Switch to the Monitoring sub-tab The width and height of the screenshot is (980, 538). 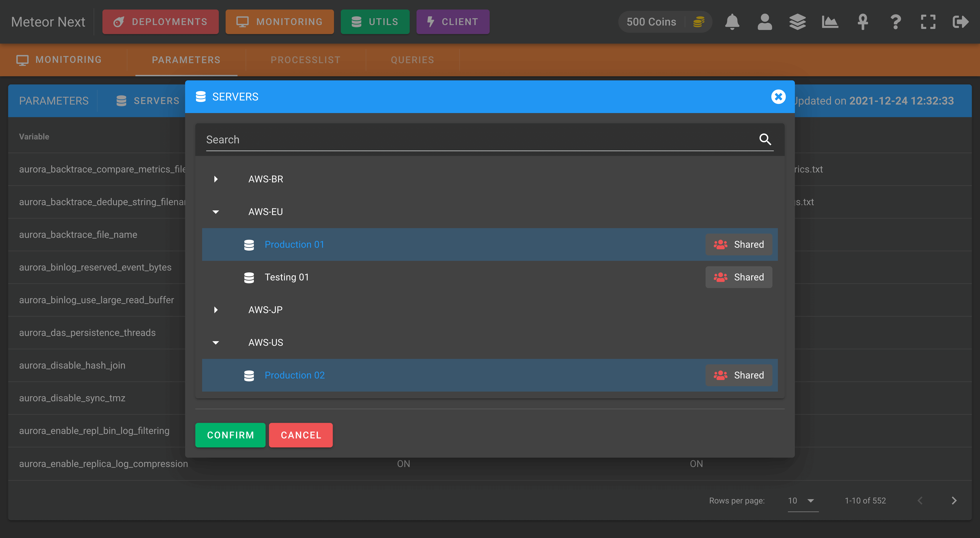(x=59, y=60)
